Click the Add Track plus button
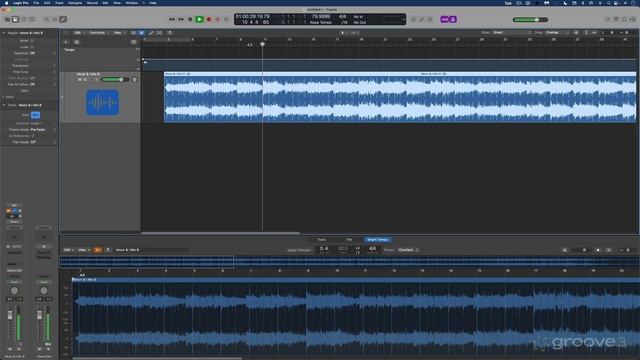 pos(66,42)
